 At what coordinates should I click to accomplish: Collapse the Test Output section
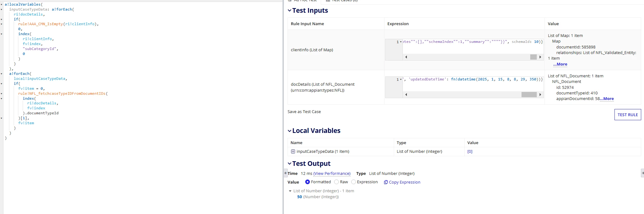coord(289,164)
